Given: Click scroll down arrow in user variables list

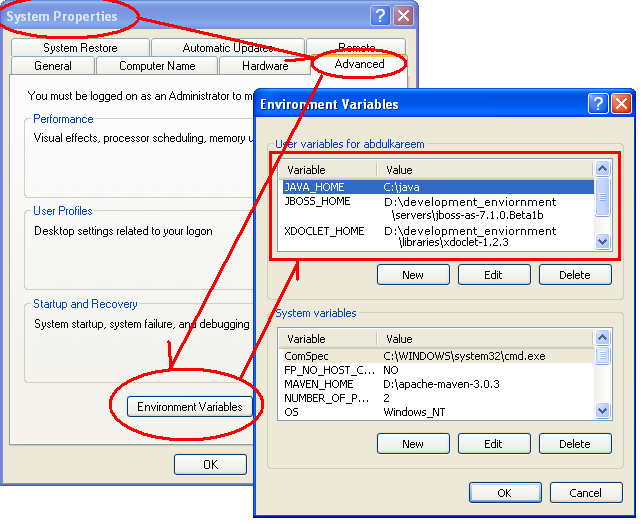Looking at the screenshot, I should pos(602,241).
